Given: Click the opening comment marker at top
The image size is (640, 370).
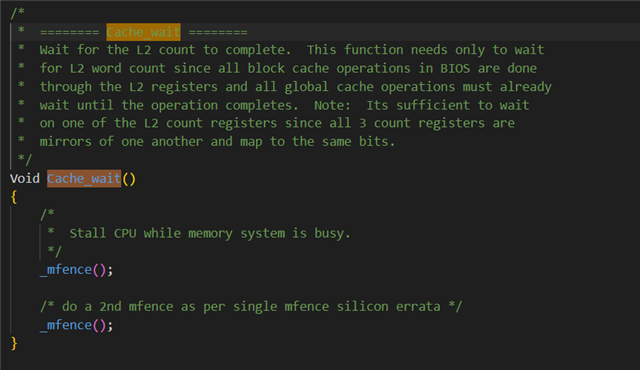Looking at the screenshot, I should coord(18,13).
